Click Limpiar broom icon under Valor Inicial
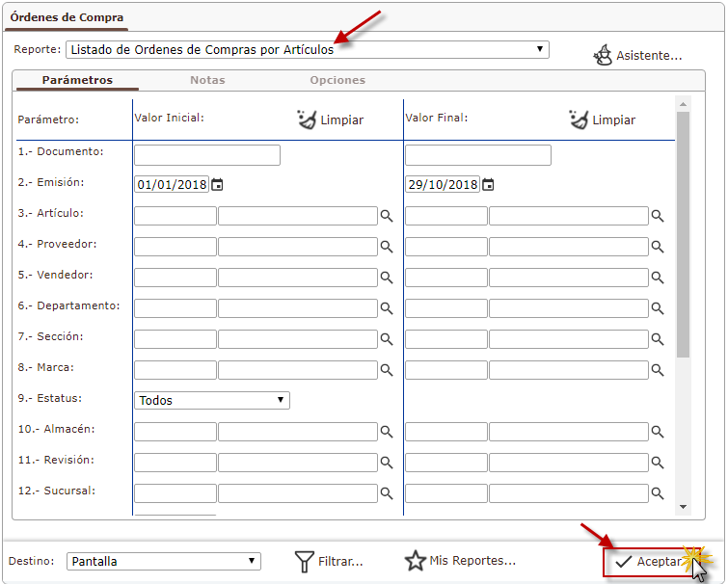Screen dimensions: 728x584 307,119
